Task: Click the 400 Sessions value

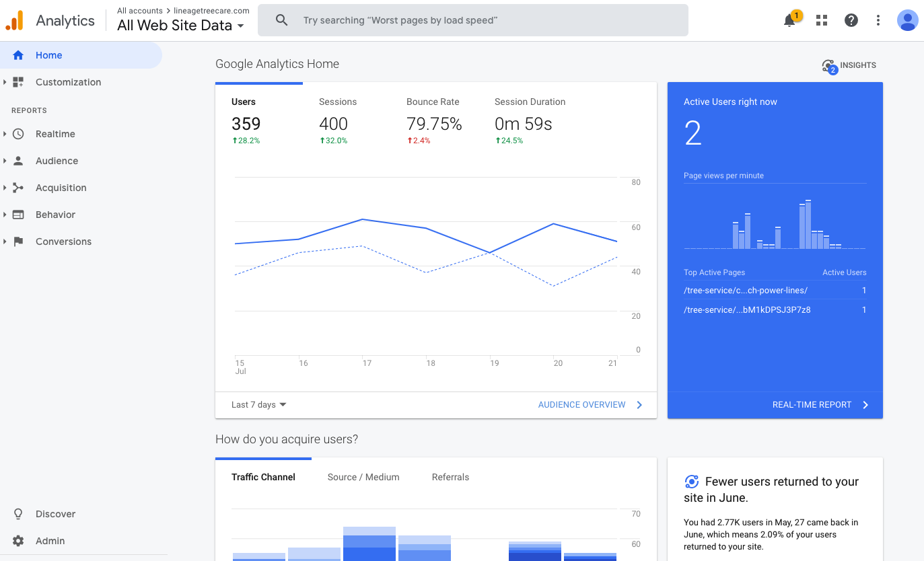Action: click(x=333, y=124)
